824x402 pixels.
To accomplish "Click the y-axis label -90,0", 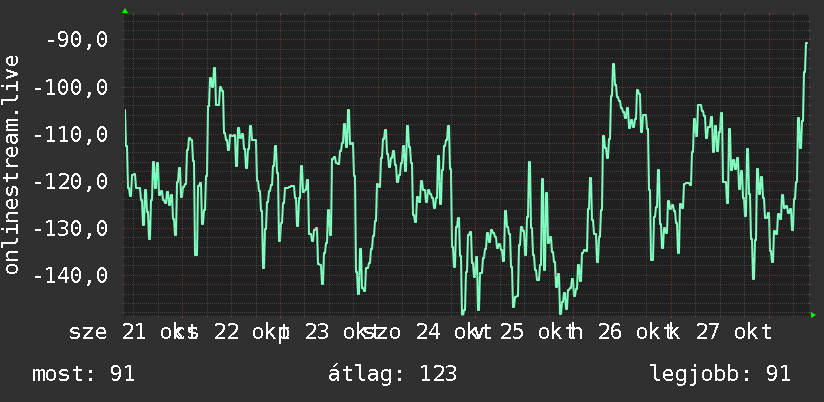I will (x=77, y=40).
